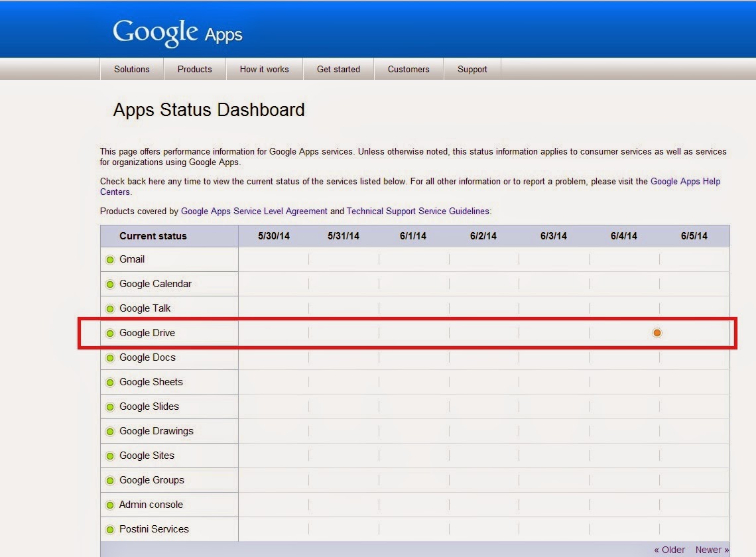Image resolution: width=756 pixels, height=557 pixels.
Task: Click Admin console green status icon
Action: (x=110, y=505)
